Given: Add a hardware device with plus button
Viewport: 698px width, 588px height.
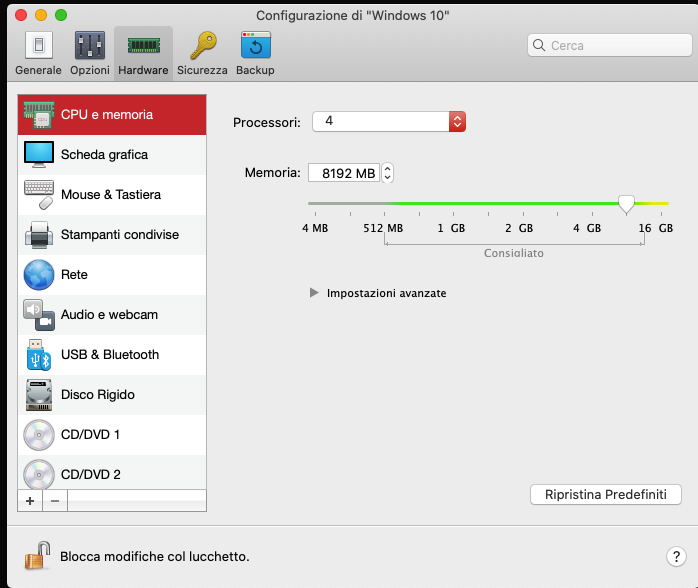Looking at the screenshot, I should pyautogui.click(x=30, y=501).
